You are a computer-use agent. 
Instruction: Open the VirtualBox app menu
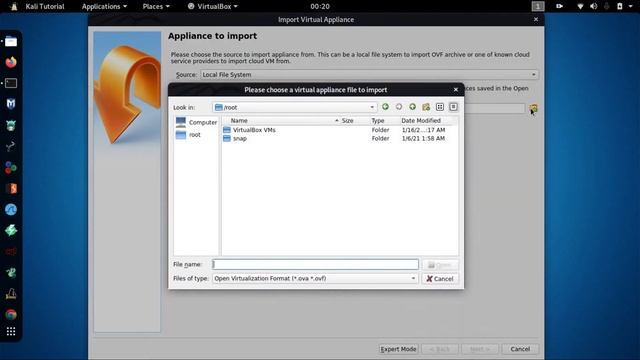[x=213, y=6]
